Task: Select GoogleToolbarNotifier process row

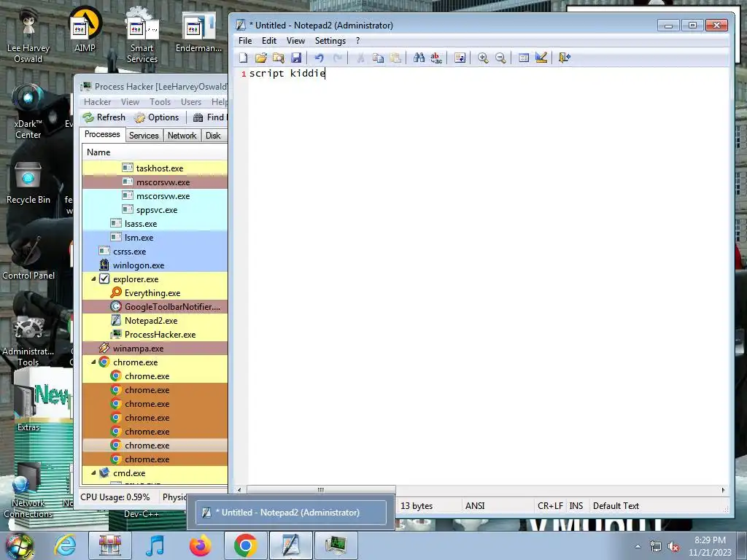Action: (x=155, y=307)
